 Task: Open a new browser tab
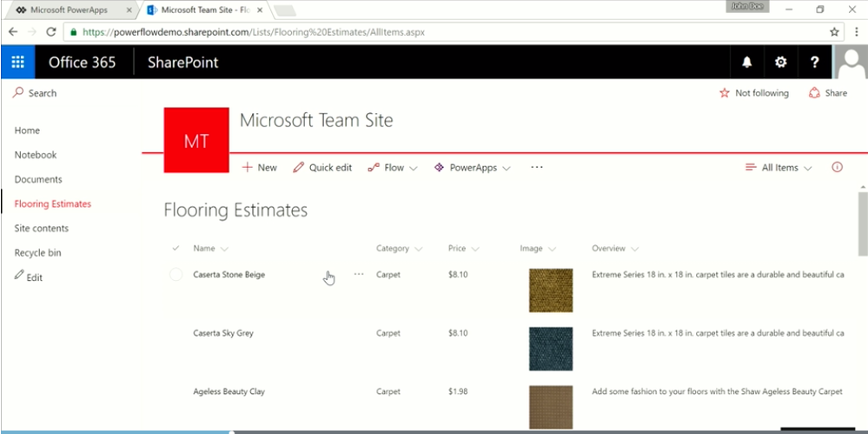tap(284, 10)
